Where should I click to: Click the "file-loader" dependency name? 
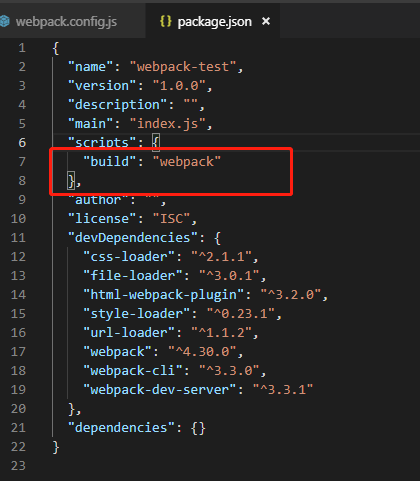133,276
